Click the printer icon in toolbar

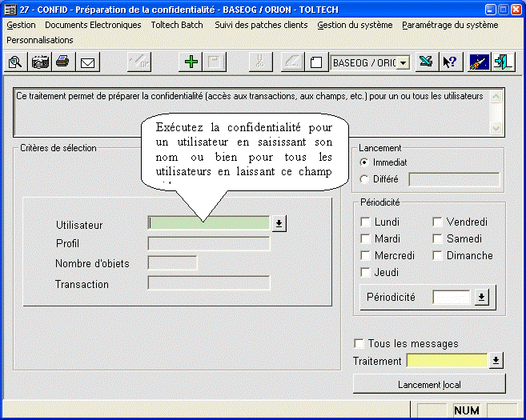click(63, 62)
